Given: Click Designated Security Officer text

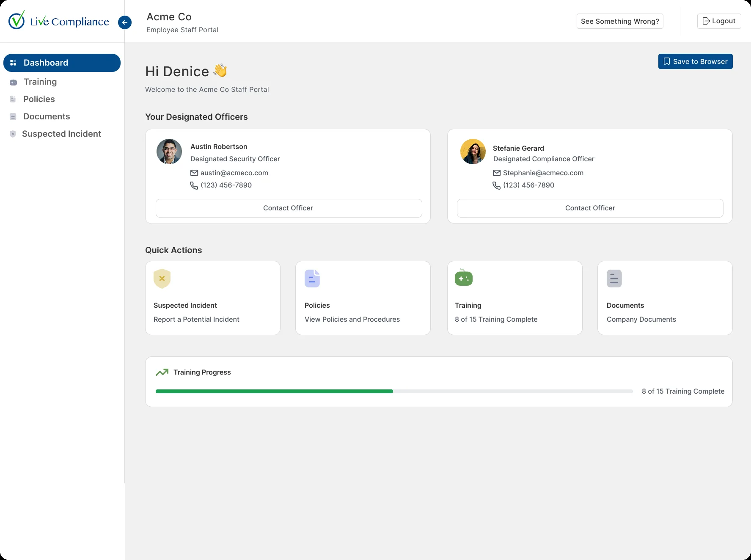Looking at the screenshot, I should tap(235, 159).
